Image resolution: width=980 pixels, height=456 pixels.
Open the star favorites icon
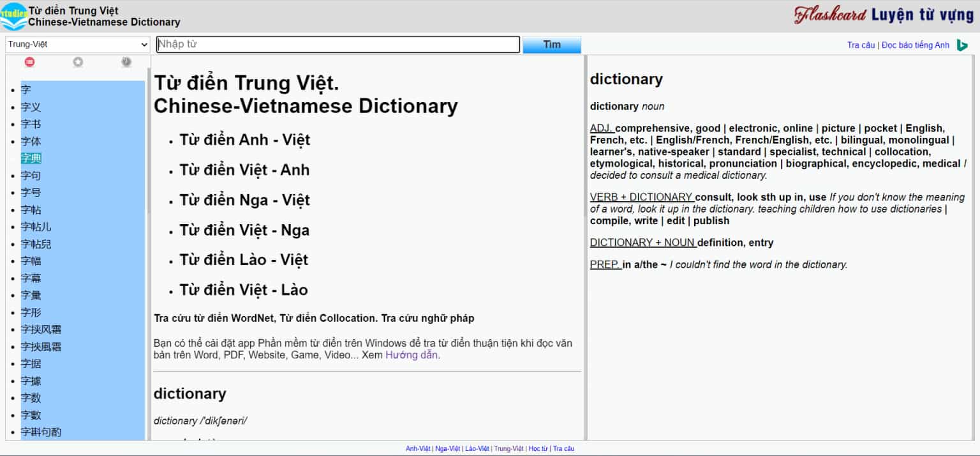(x=78, y=62)
